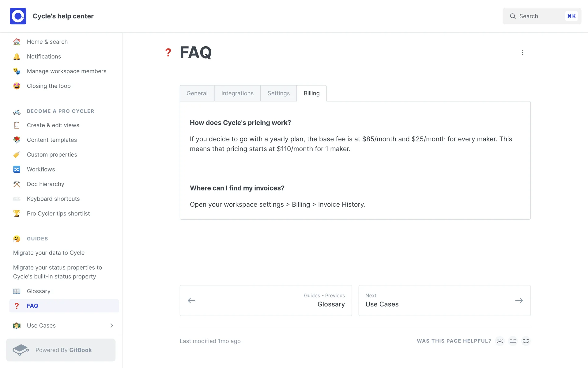Click the left arrow to previous page
This screenshot has width=588, height=368.
(191, 301)
